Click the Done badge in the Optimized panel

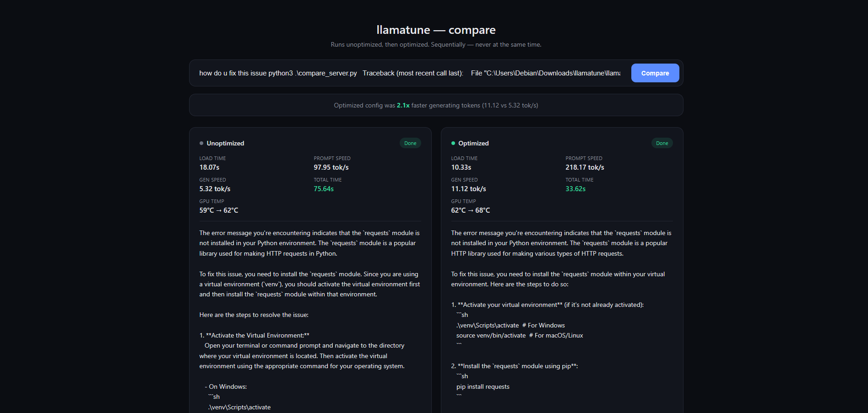pyautogui.click(x=662, y=143)
